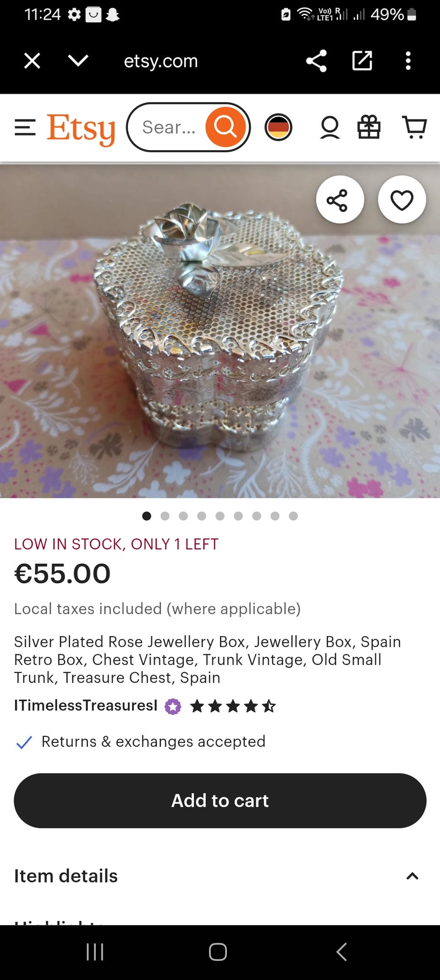Screen dimensions: 440x980
Task: Open the gift icon in Etsy header
Action: tap(369, 127)
